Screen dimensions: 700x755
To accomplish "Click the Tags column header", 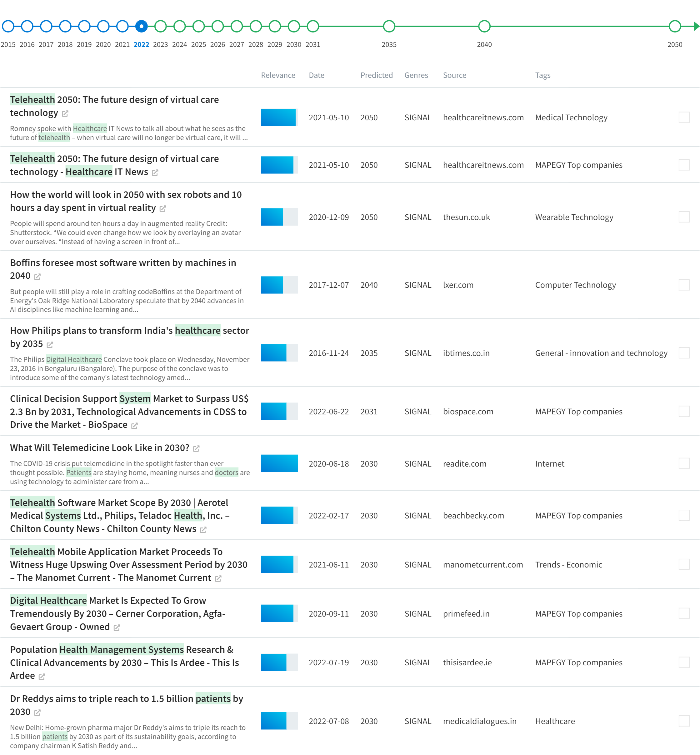I will [542, 75].
